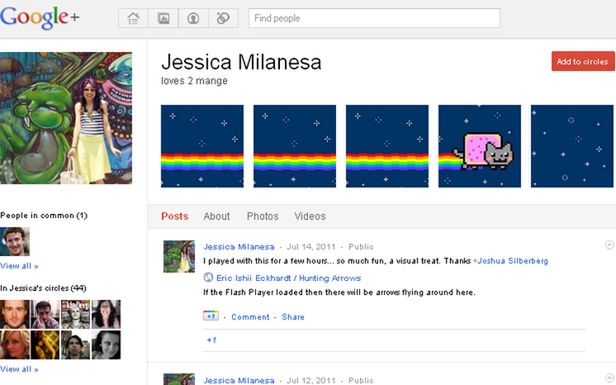Image resolution: width=616 pixels, height=385 pixels.
Task: Open the Nyan Cat scrapbook photo
Action: coord(479,146)
